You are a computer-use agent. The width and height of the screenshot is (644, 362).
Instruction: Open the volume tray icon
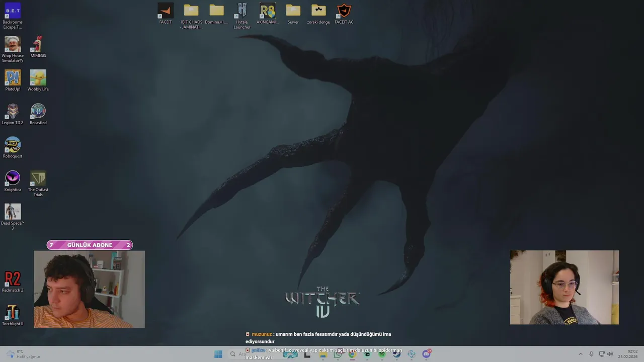click(610, 354)
